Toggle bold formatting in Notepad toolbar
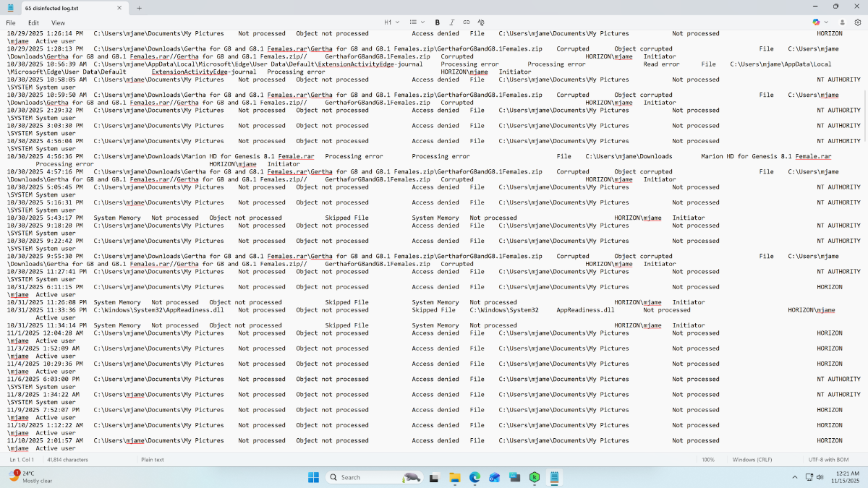The height and width of the screenshot is (488, 868). (x=438, y=22)
